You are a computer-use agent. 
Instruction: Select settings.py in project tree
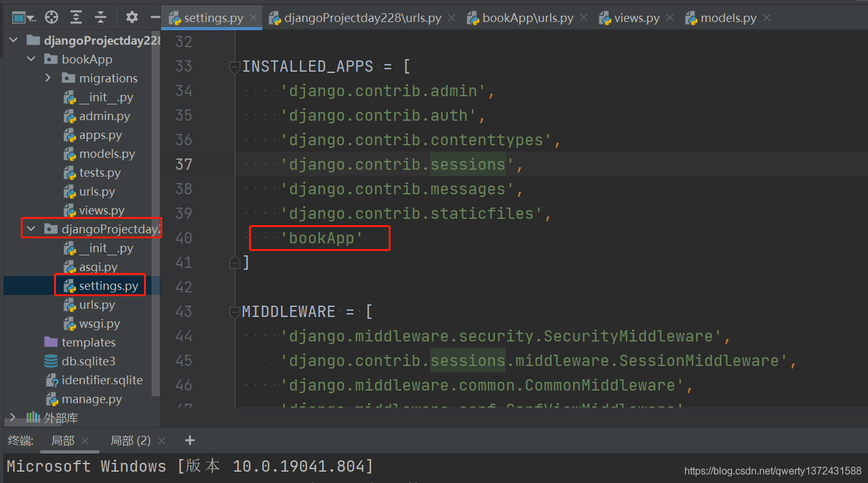[109, 286]
